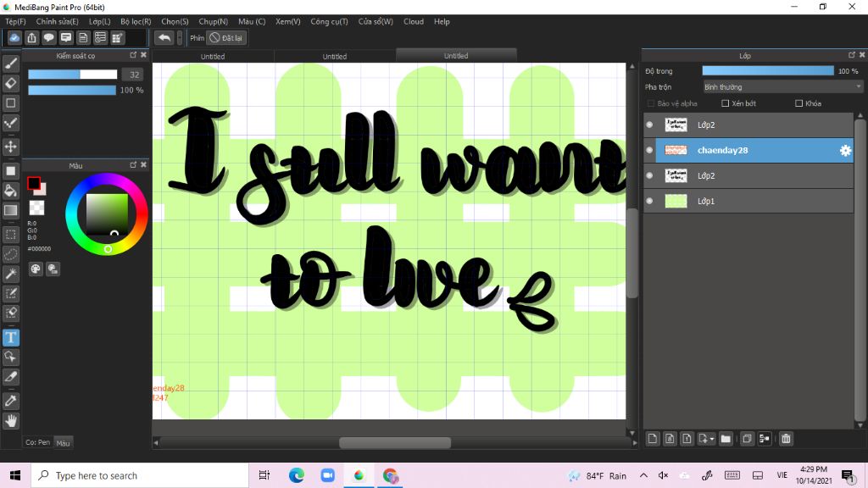Select the Eraser tool

pos(11,83)
